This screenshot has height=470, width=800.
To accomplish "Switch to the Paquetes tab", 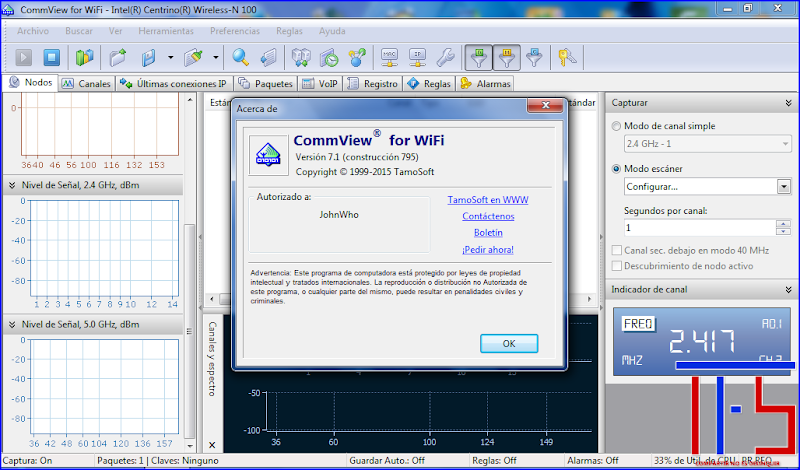I will 266,84.
